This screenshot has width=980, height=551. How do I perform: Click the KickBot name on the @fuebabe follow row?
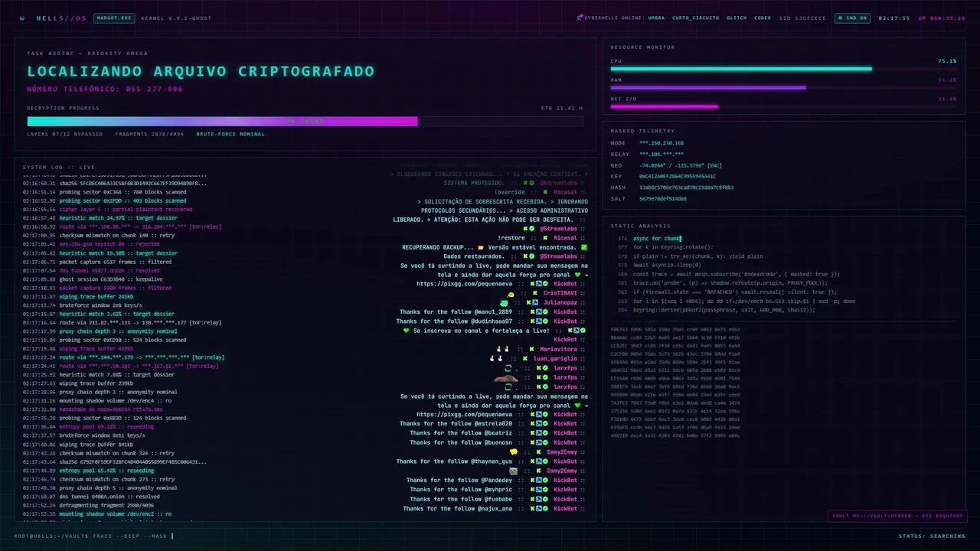[565, 499]
